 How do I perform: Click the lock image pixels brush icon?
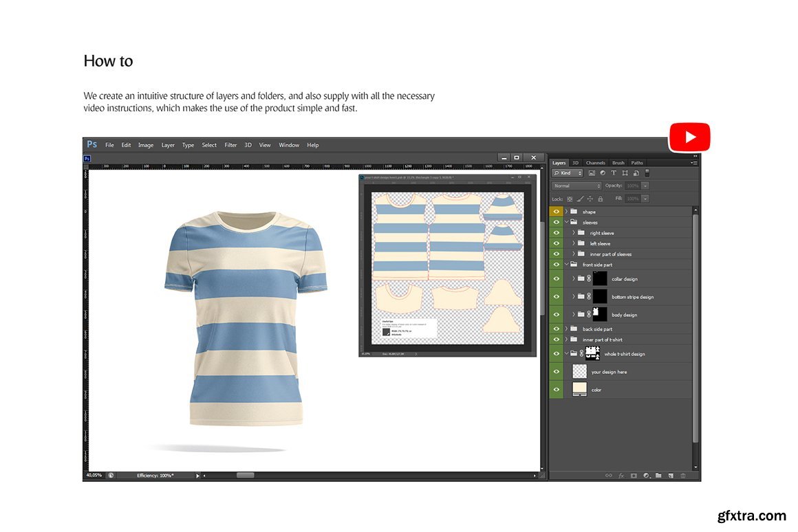point(580,199)
